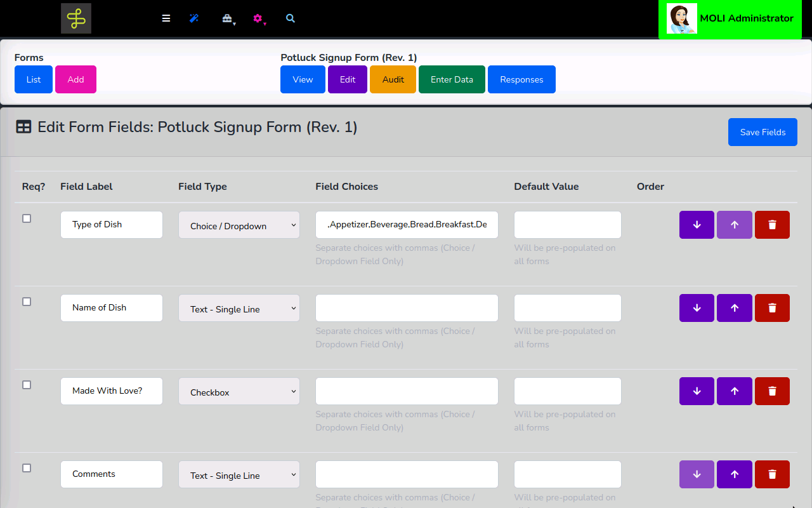This screenshot has width=812, height=508.
Task: Open the magic wand tool in header
Action: pos(194,18)
